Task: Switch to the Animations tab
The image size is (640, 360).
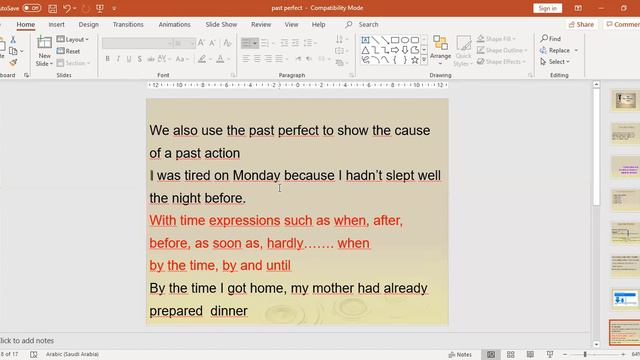Action: coord(174,24)
